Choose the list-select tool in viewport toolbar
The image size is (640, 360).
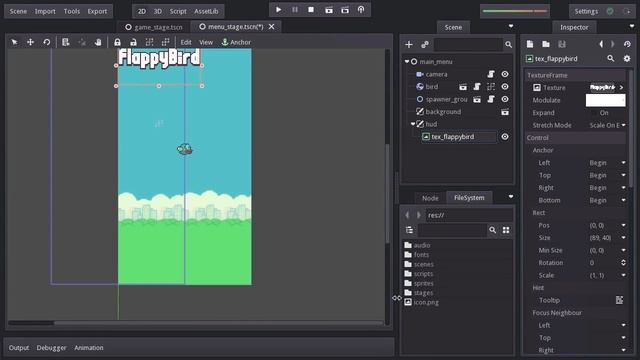tap(65, 42)
